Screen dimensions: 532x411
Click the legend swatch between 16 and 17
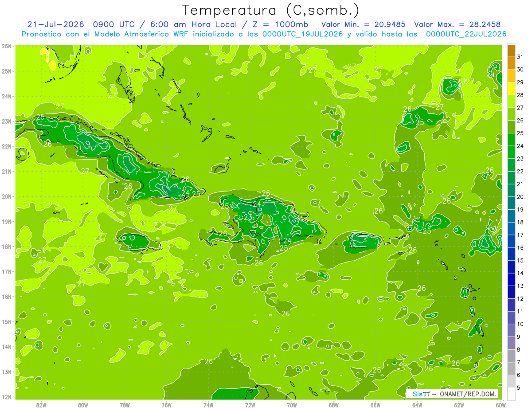pos(511,242)
